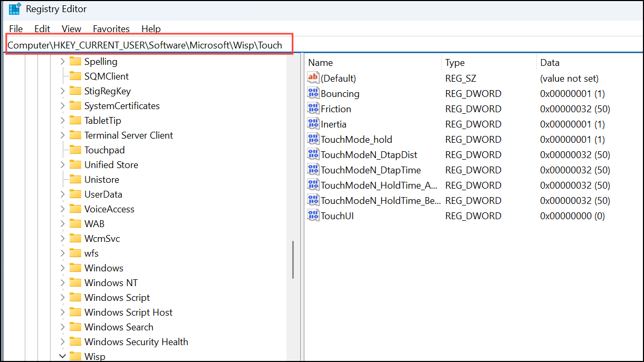The image size is (644, 362).
Task: Select the Touchpad folder icon
Action: click(x=75, y=150)
